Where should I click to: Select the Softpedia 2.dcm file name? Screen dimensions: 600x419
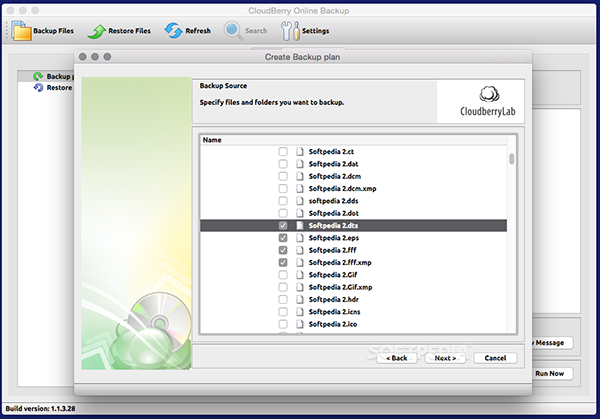tap(335, 176)
